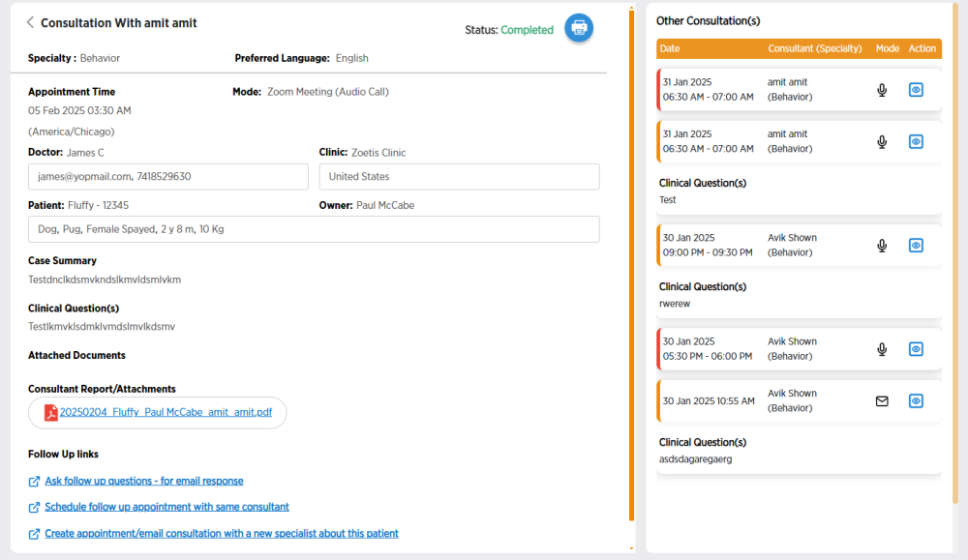Click the Zoom Meeting (Audio Call) mode text

[x=328, y=91]
